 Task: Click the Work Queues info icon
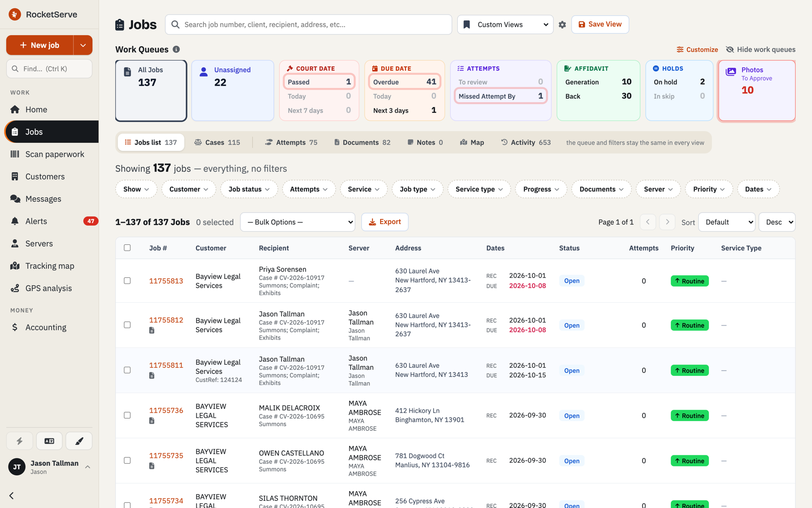(176, 49)
